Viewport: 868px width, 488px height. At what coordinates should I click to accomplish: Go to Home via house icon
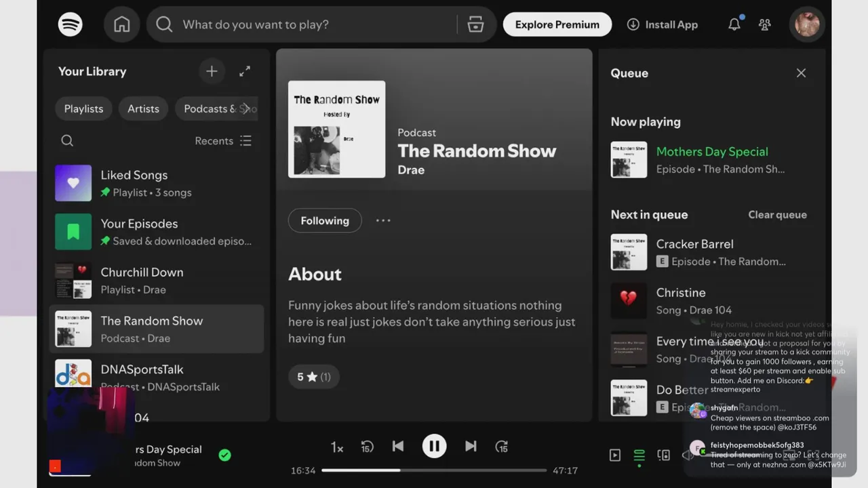tap(122, 24)
